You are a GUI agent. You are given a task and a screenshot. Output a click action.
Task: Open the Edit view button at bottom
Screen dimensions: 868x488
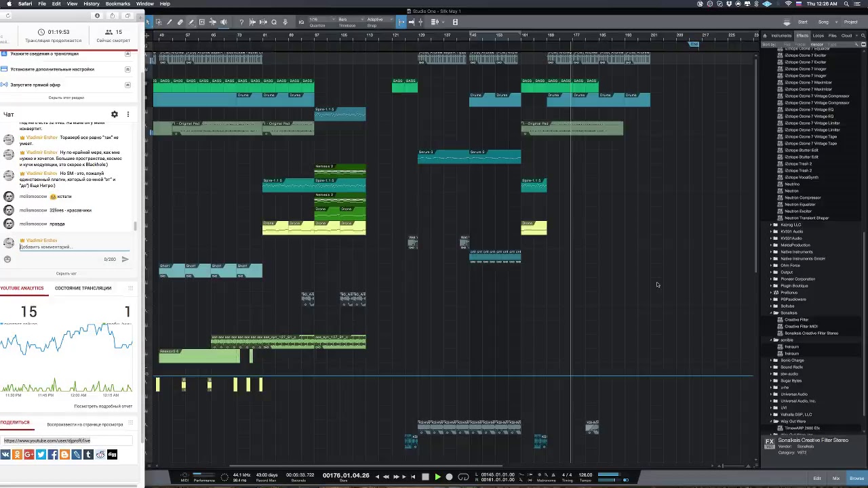point(817,479)
